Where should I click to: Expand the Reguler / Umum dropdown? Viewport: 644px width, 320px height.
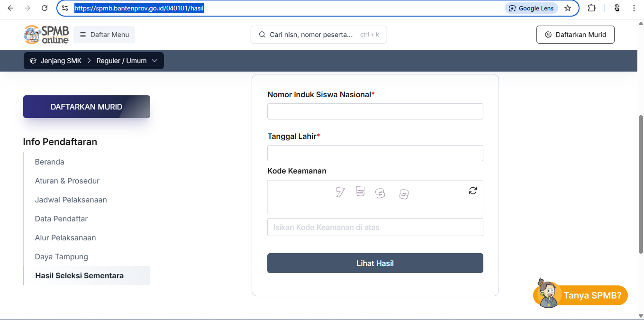point(127,61)
